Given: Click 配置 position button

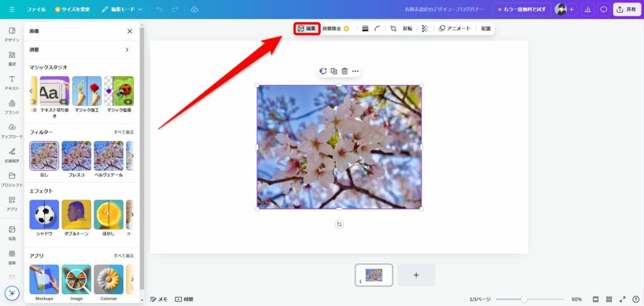Looking at the screenshot, I should pos(486,29).
